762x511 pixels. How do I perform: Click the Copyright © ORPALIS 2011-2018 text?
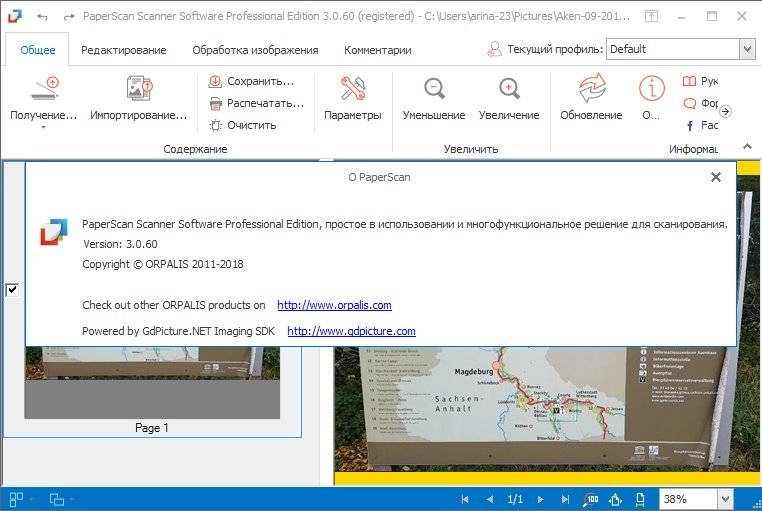pos(163,264)
